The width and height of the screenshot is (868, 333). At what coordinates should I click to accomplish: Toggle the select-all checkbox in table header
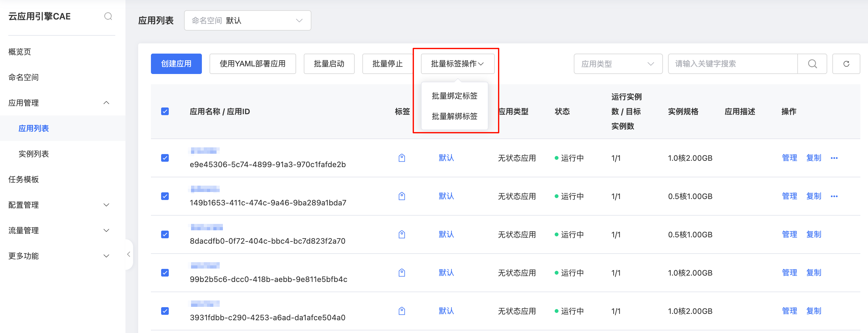click(x=165, y=111)
